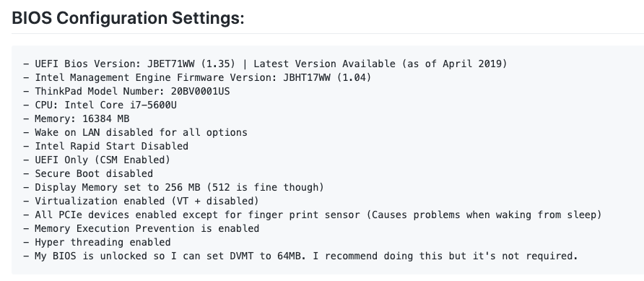644x281 pixels.
Task: Click the UEFI Bios Version JBET71WW line
Action: point(265,64)
